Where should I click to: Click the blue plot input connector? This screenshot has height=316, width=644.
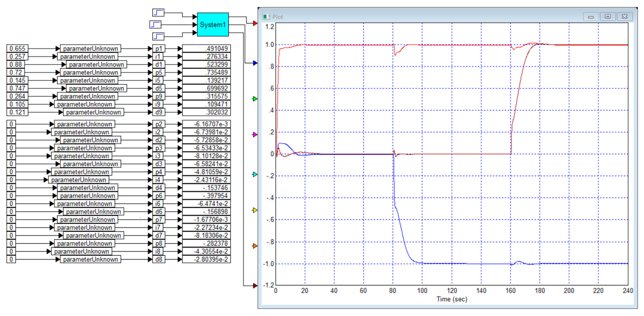(x=255, y=63)
